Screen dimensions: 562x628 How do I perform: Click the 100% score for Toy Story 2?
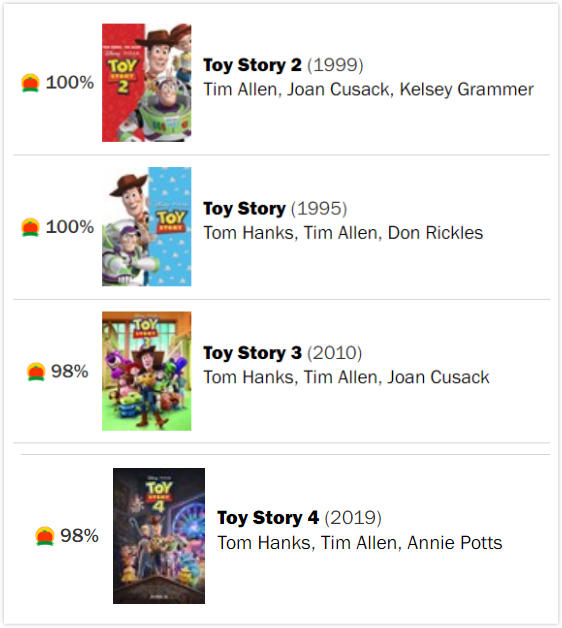click(x=70, y=83)
